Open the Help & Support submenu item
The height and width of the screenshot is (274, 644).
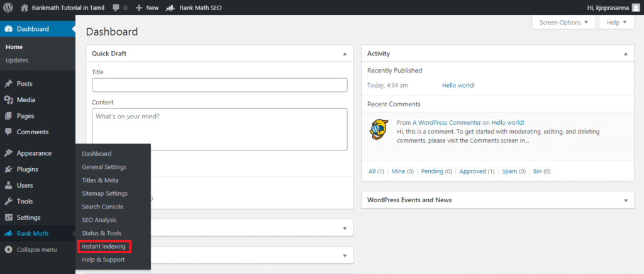coord(103,260)
